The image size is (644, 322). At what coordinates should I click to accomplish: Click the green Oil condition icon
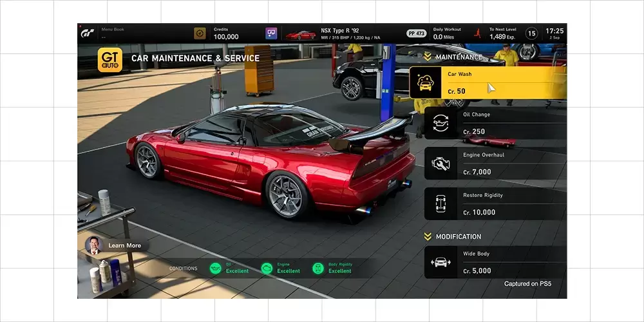coord(216,268)
